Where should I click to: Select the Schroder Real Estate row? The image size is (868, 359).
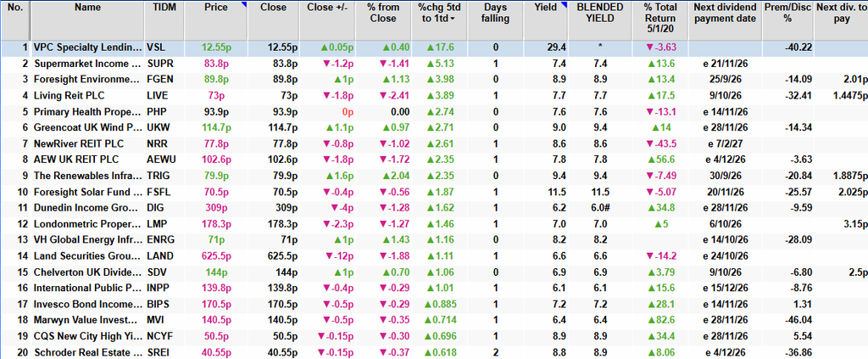tap(434, 352)
